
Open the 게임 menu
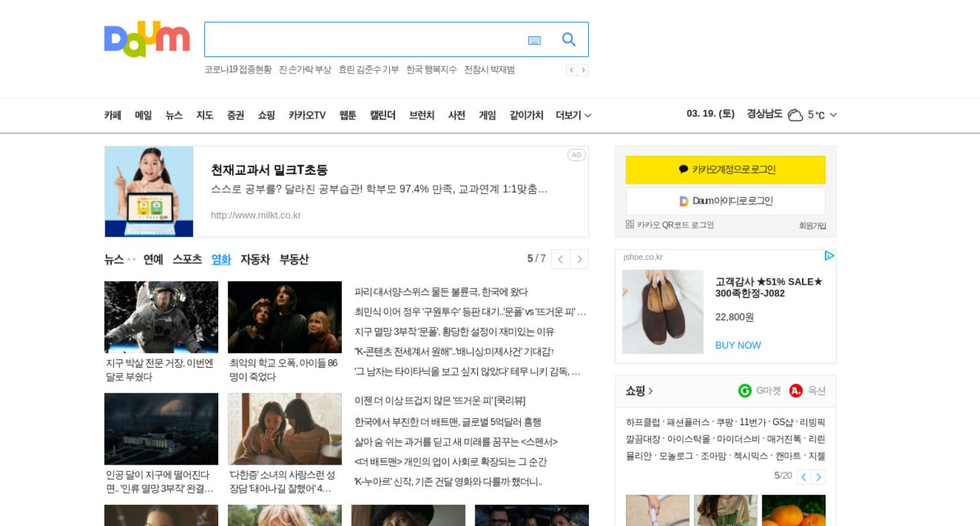click(487, 116)
